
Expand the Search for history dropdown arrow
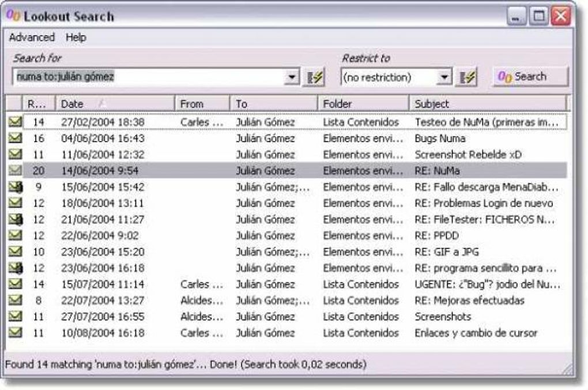coord(291,77)
